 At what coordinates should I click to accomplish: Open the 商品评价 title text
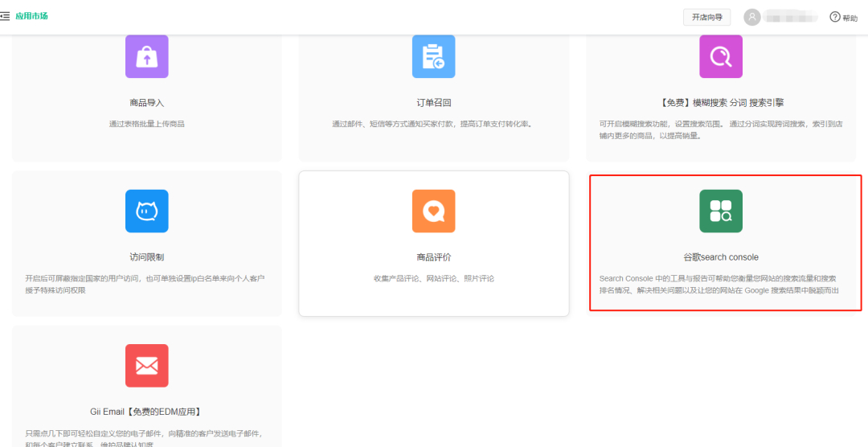433,257
